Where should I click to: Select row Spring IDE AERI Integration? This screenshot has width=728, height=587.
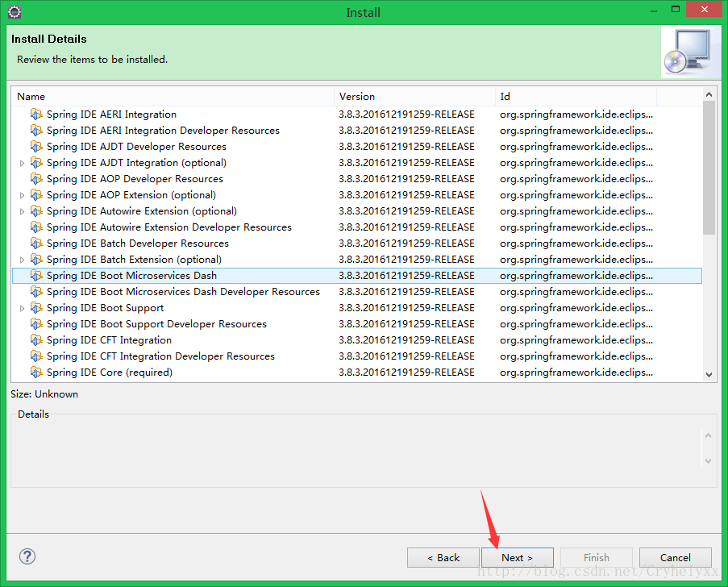pos(356,114)
